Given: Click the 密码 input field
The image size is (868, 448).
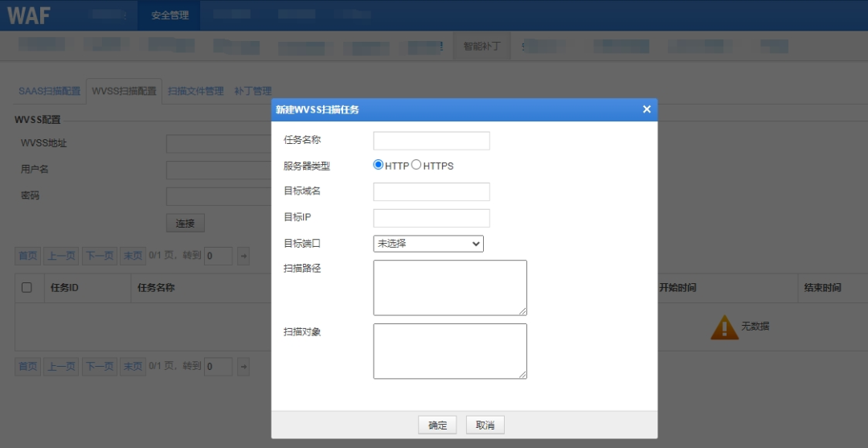Looking at the screenshot, I should [219, 196].
